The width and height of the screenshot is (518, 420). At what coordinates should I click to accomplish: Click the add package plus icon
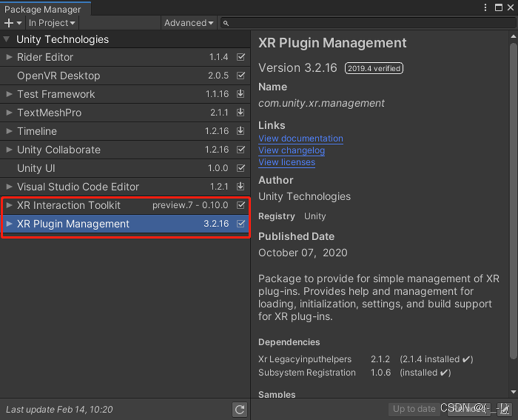9,23
